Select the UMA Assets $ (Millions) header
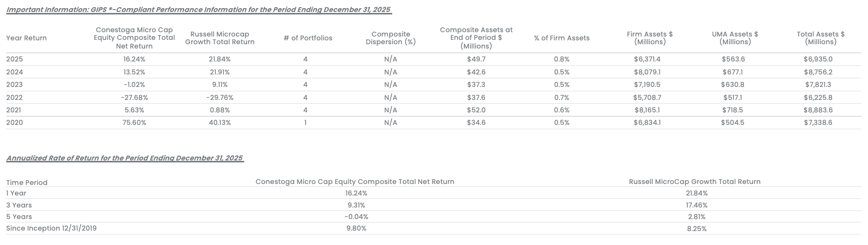This screenshot has width=868, height=245. tap(735, 38)
